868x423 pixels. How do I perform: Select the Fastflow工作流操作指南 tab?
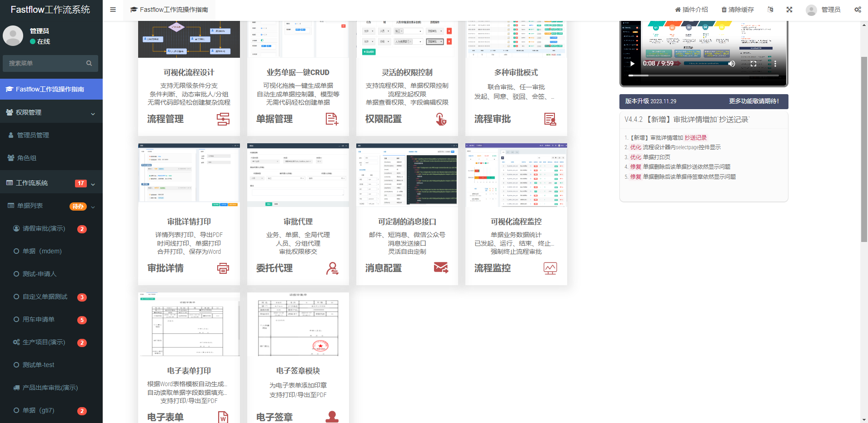169,10
